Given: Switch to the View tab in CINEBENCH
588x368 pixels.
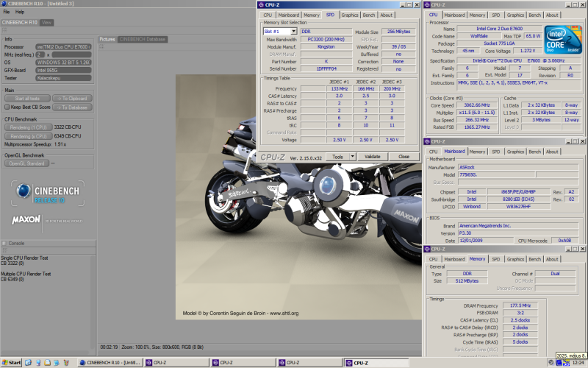Looking at the screenshot, I should [x=46, y=23].
